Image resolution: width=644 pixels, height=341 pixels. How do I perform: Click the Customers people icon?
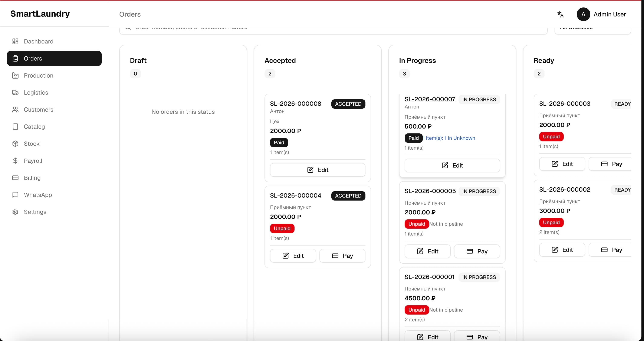[x=15, y=110]
